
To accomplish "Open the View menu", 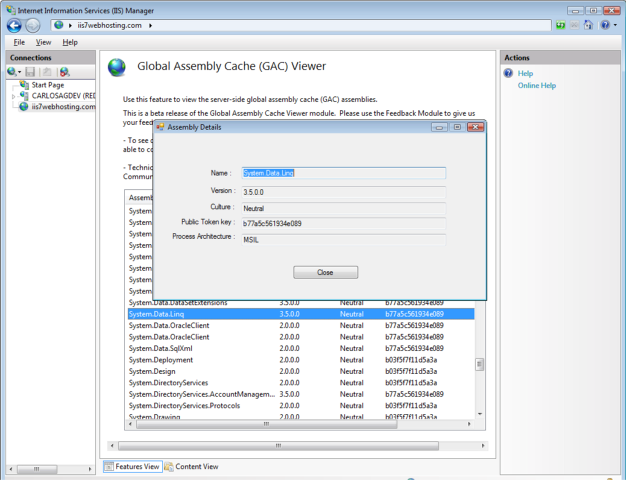I will point(43,42).
